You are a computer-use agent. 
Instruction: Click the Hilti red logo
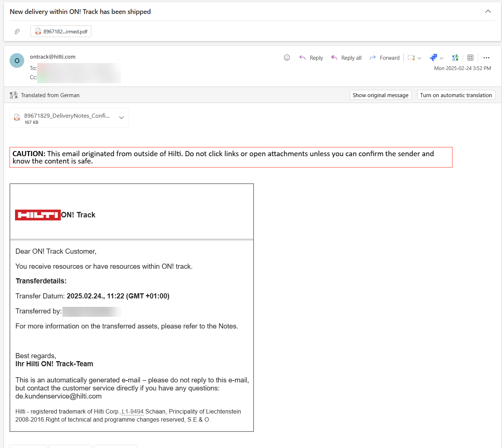[38, 215]
